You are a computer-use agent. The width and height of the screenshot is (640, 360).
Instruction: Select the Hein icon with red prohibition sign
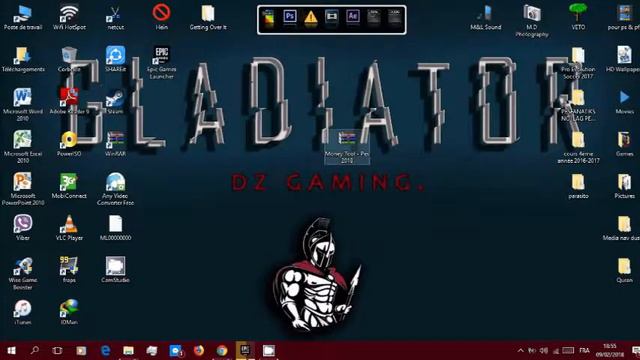(x=162, y=18)
